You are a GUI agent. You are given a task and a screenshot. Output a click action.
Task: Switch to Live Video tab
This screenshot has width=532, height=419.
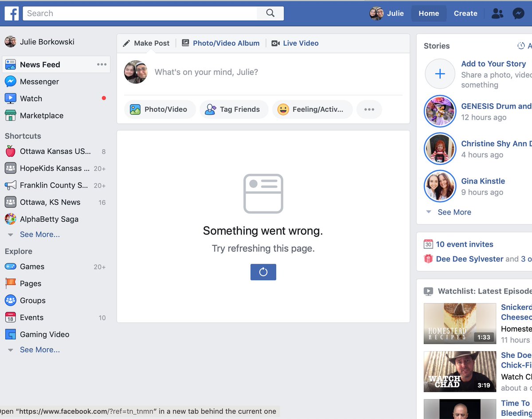pyautogui.click(x=295, y=43)
